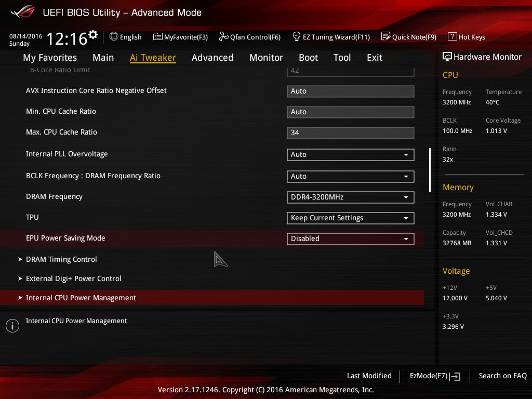Click Core Voltage value 1.013 V
The image size is (532, 399).
(x=496, y=131)
